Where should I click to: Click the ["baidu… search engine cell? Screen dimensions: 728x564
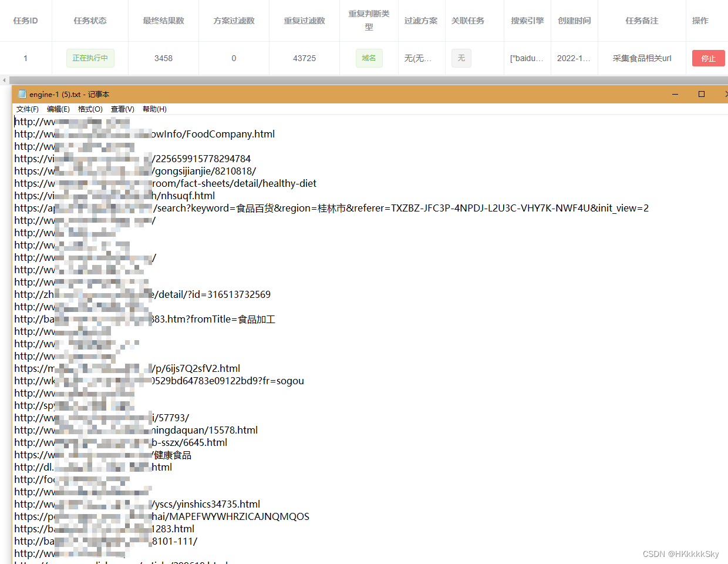point(527,58)
